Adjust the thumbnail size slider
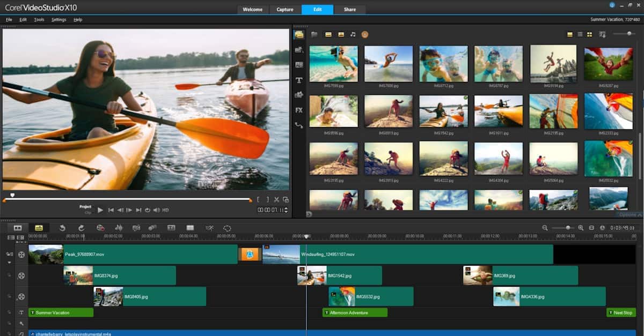This screenshot has height=336, width=644. [x=630, y=34]
